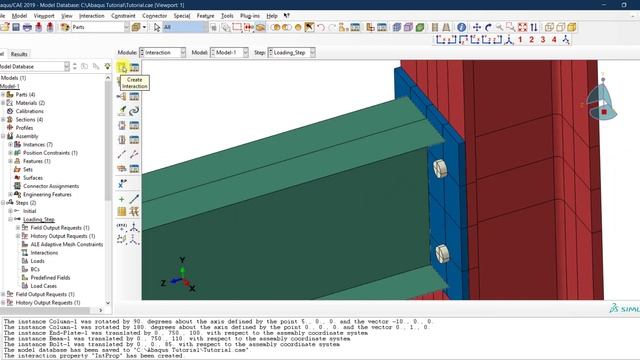Open the Parts color-code dropdown

pos(100,27)
